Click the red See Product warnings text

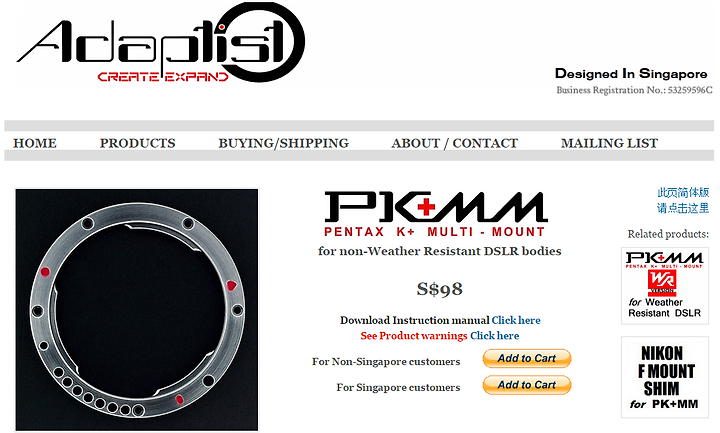[x=414, y=336]
